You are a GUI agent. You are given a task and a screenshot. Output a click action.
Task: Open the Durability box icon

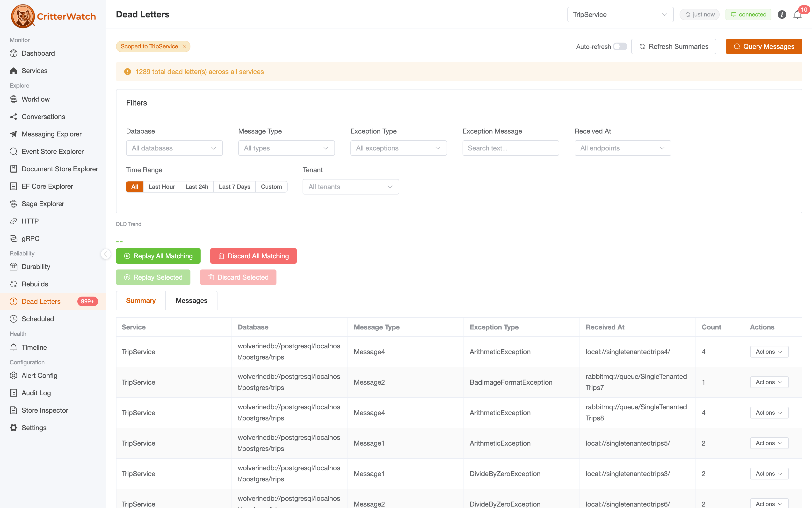[x=14, y=267]
